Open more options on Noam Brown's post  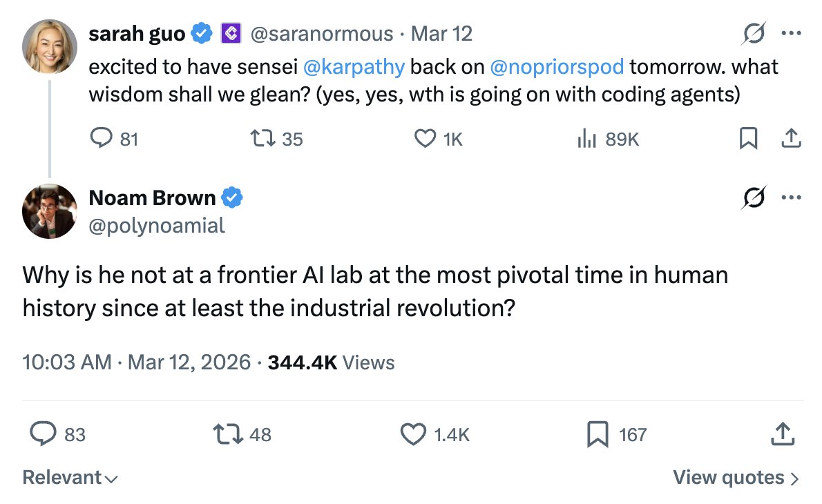(790, 198)
